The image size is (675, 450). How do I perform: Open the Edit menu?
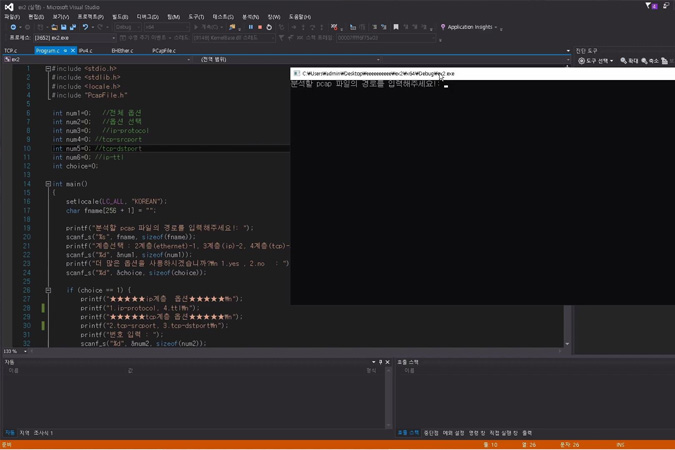(36, 17)
